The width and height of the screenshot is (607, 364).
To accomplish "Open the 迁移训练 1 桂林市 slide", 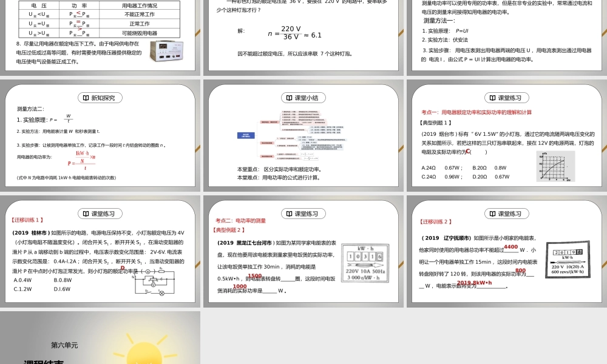I will tap(100, 251).
